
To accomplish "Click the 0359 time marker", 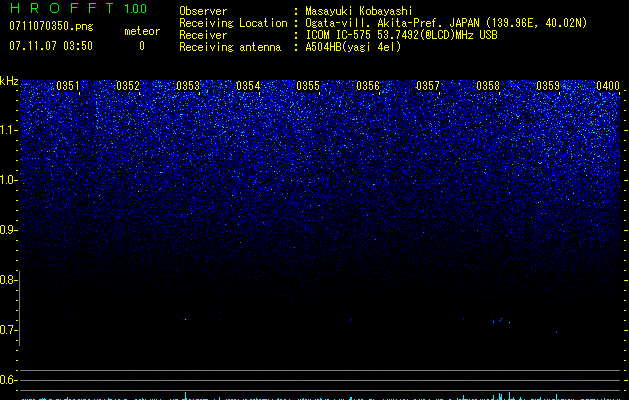I will pos(548,86).
